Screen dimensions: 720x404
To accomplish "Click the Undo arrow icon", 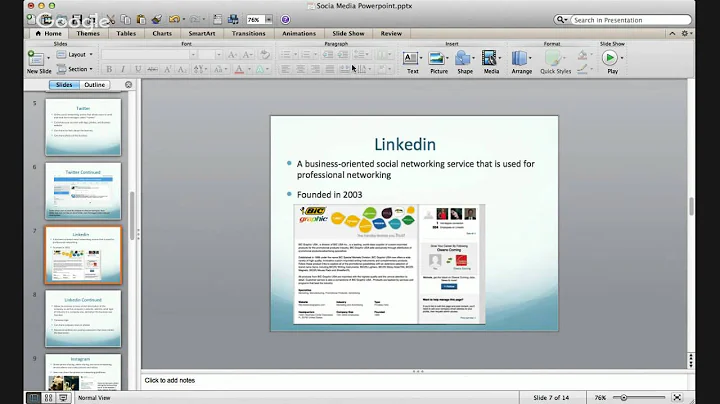I will pyautogui.click(x=174, y=19).
